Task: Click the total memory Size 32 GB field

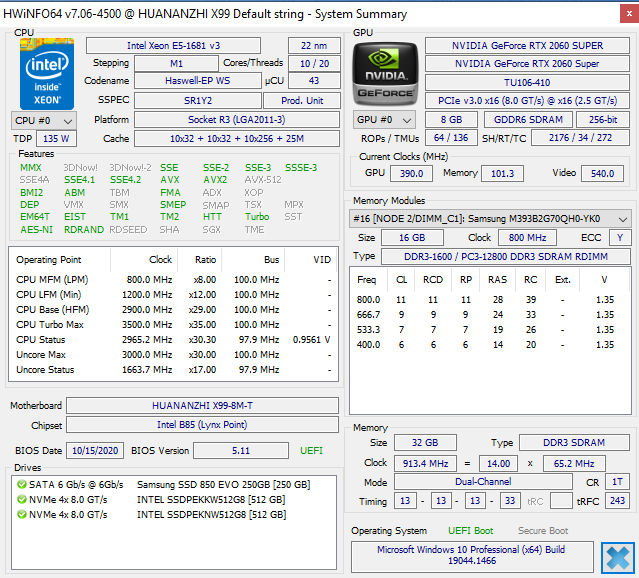Action: point(425,443)
